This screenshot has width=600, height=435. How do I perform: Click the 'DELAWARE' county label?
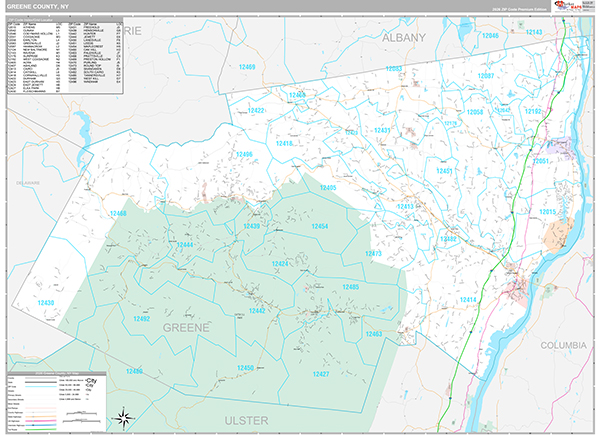tap(28, 183)
